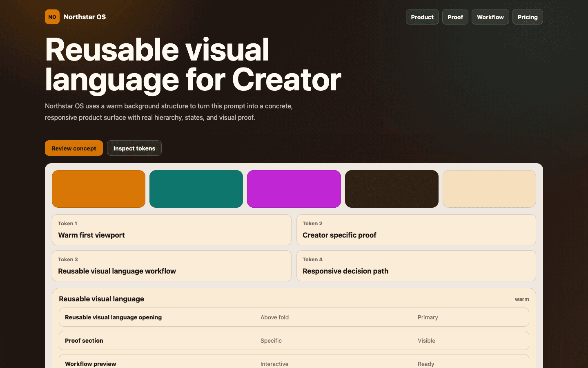
Task: Select the Token 4 Responsive decision path card
Action: [x=416, y=266]
